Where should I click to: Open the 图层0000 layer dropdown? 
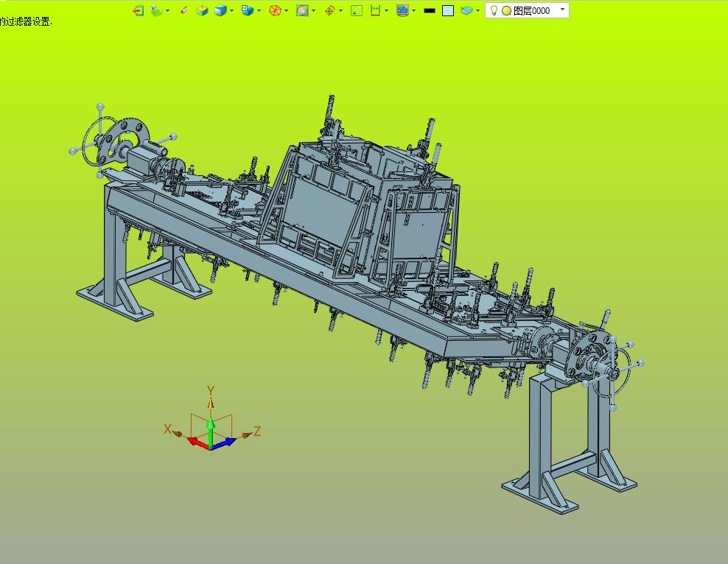click(x=563, y=10)
